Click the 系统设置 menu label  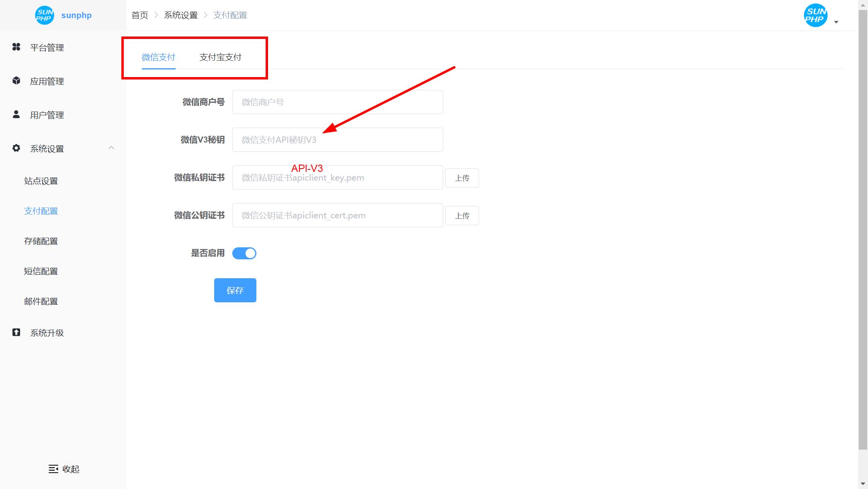(47, 149)
